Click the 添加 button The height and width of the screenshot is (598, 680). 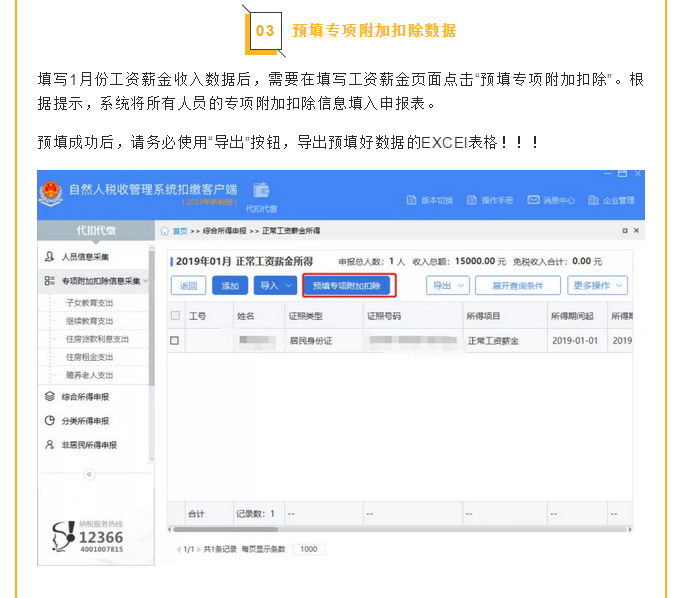tap(230, 285)
